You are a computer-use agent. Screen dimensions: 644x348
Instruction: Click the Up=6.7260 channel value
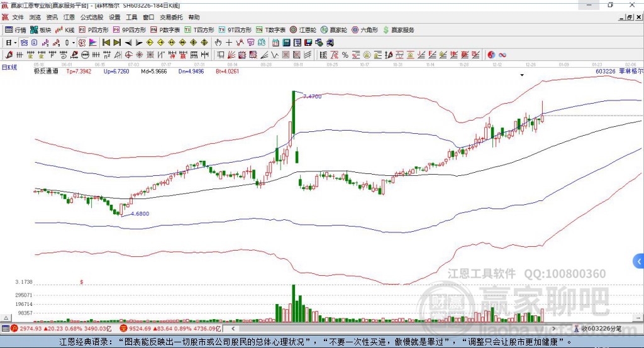(x=116, y=72)
